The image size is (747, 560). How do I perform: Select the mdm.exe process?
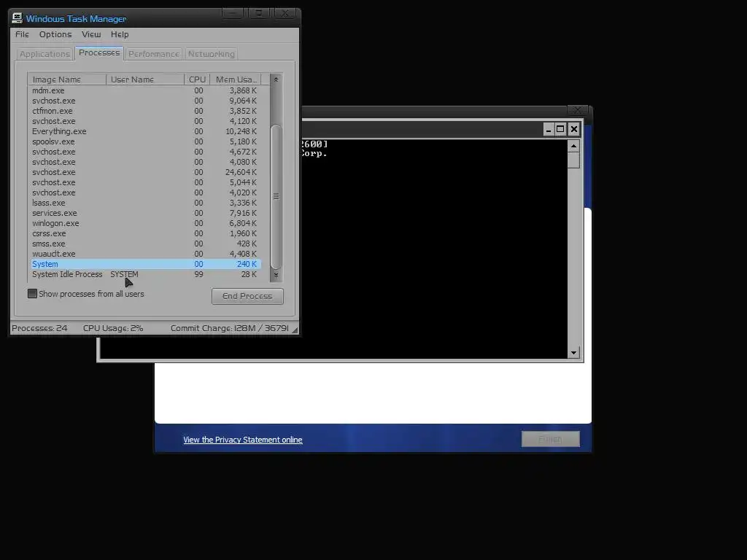[144, 90]
